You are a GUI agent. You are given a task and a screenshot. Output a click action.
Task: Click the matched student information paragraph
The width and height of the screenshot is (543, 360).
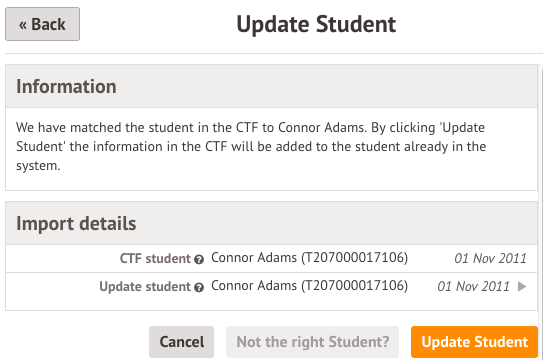tap(251, 147)
